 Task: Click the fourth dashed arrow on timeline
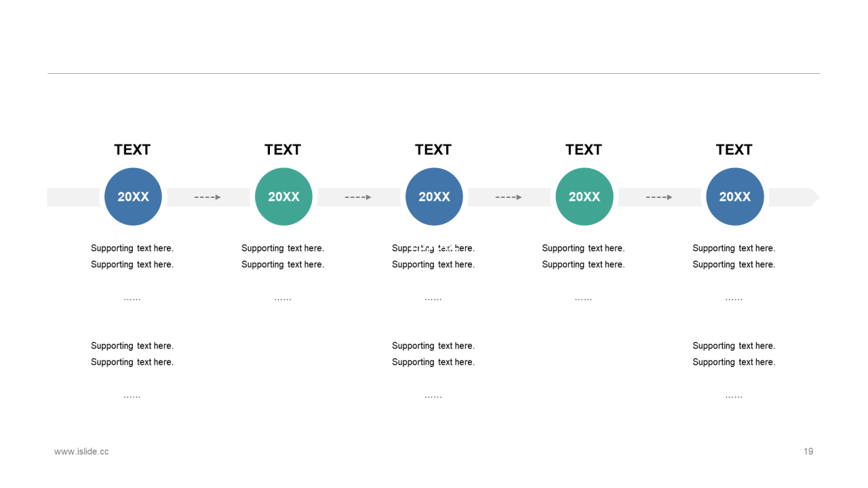click(x=659, y=197)
